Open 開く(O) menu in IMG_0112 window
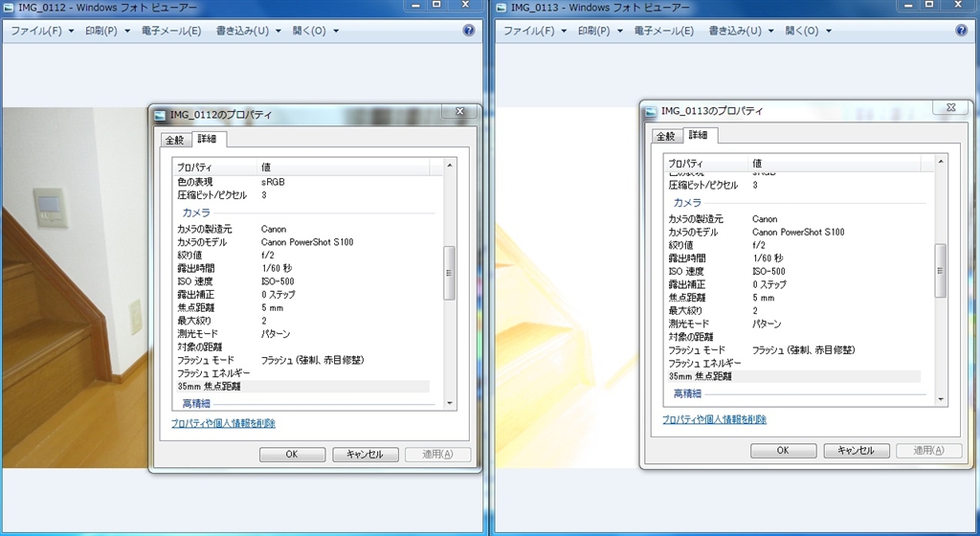980x536 pixels. pyautogui.click(x=315, y=31)
